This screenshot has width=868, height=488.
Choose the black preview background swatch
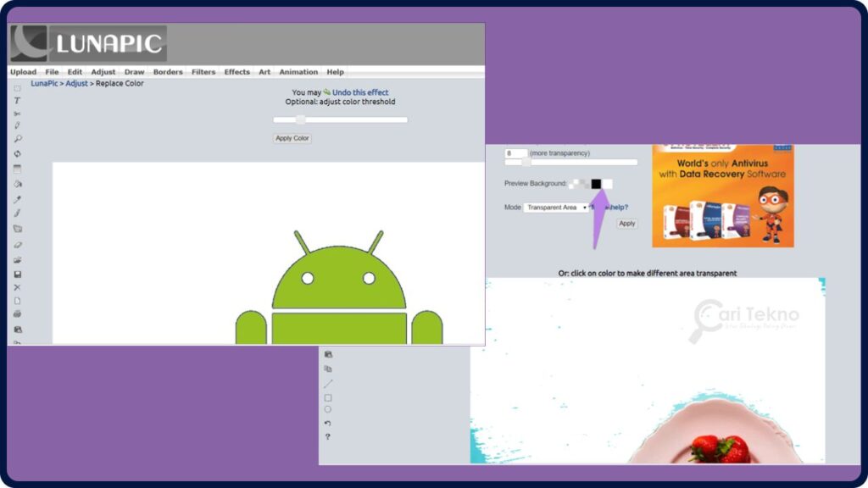click(x=596, y=184)
